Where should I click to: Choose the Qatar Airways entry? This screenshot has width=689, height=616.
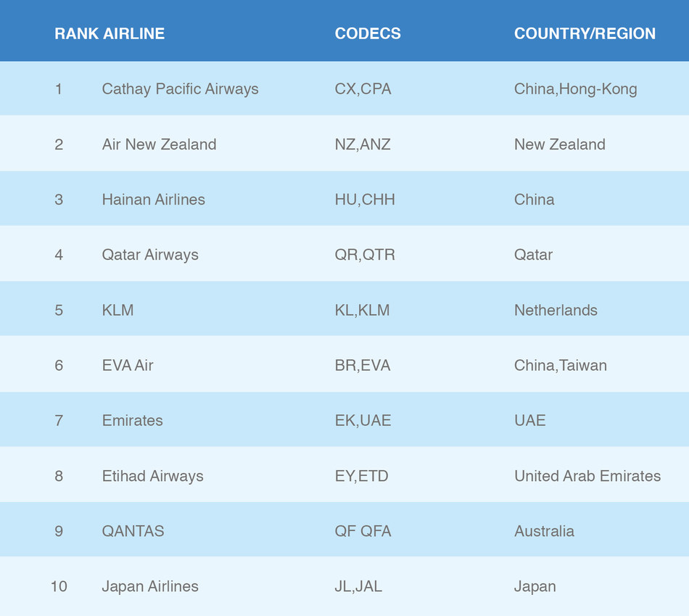click(150, 255)
